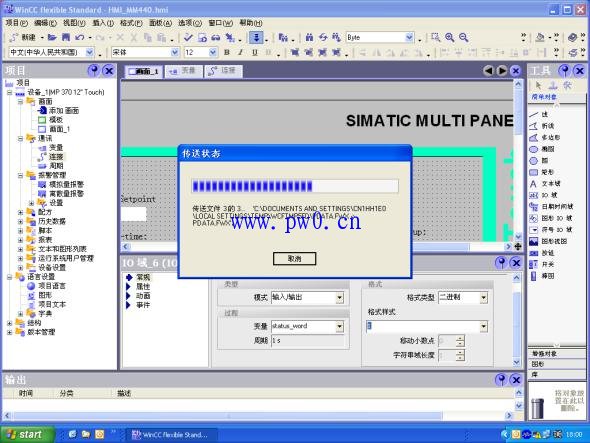The height and width of the screenshot is (443, 590).
Task: Switch to the 变量 tags tab
Action: pyautogui.click(x=183, y=71)
